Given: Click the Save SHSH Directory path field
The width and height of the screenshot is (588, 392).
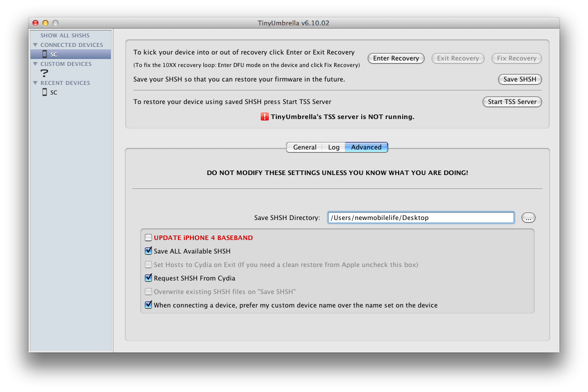Looking at the screenshot, I should [421, 217].
